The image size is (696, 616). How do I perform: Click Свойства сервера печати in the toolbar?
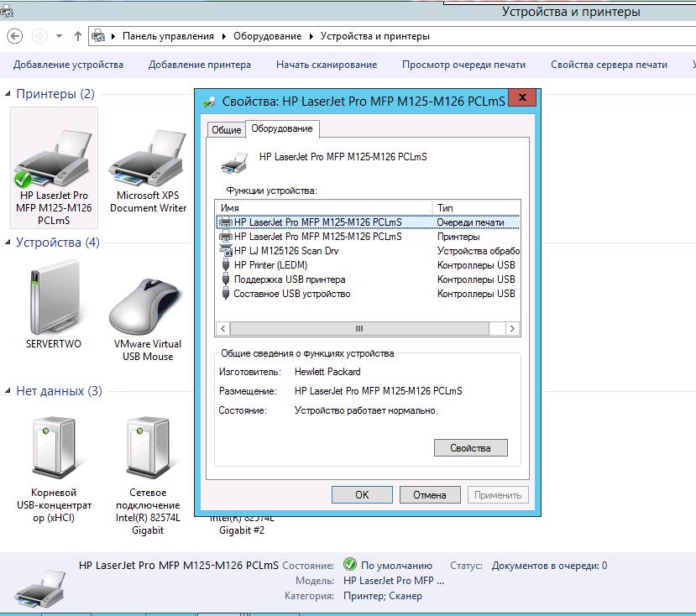pyautogui.click(x=609, y=65)
